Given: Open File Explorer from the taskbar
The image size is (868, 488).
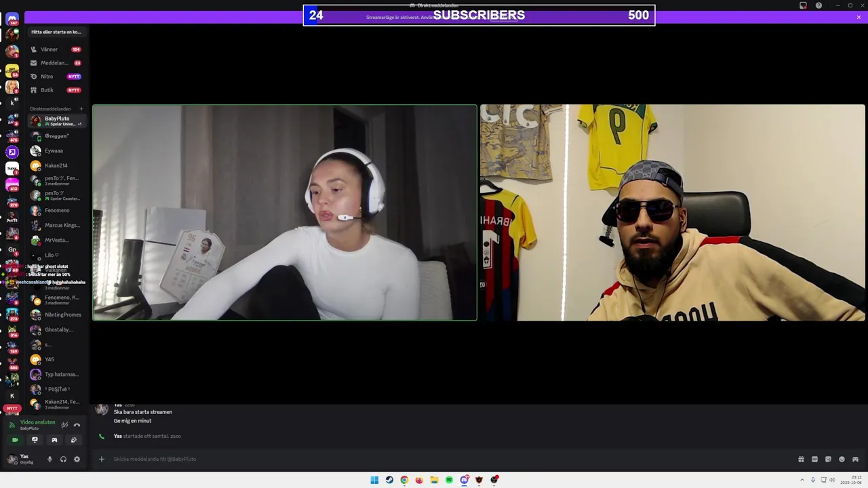Looking at the screenshot, I should coord(434,480).
